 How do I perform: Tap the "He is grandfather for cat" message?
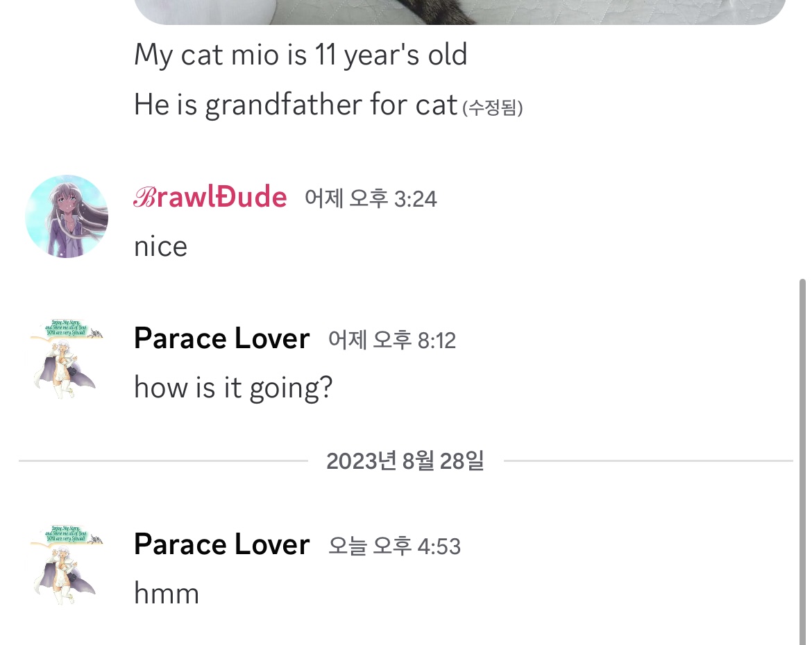click(296, 105)
